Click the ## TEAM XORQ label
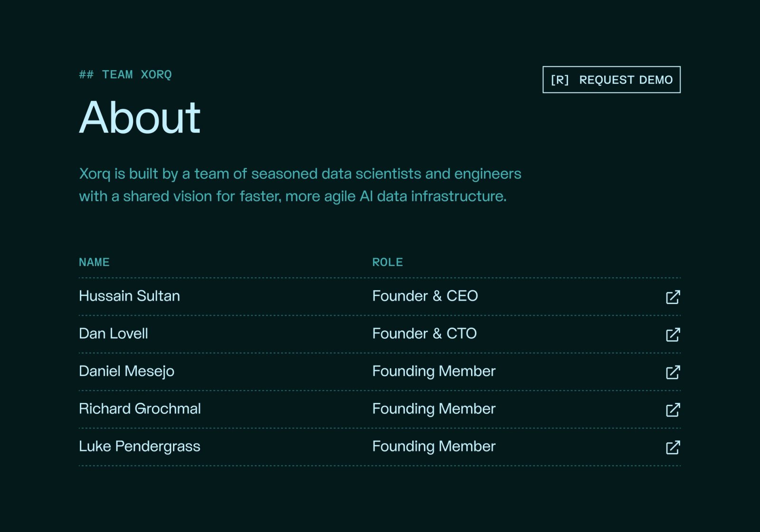The image size is (760, 532). click(125, 75)
